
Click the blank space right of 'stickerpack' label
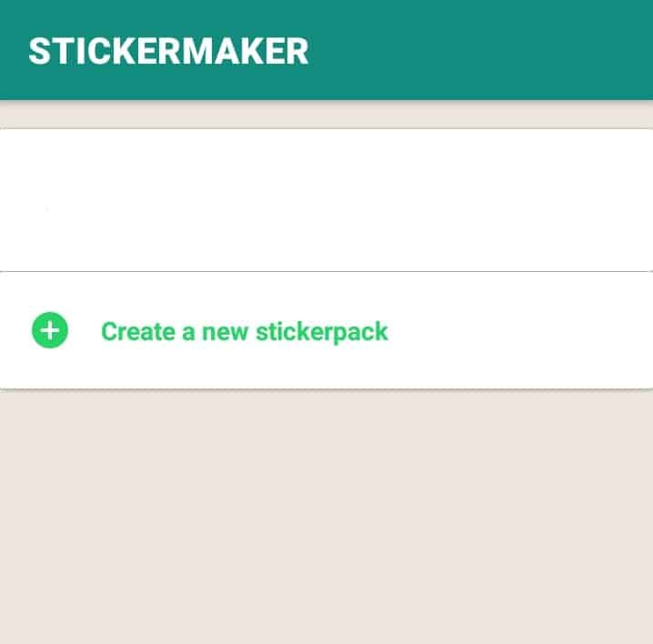pyautogui.click(x=520, y=332)
